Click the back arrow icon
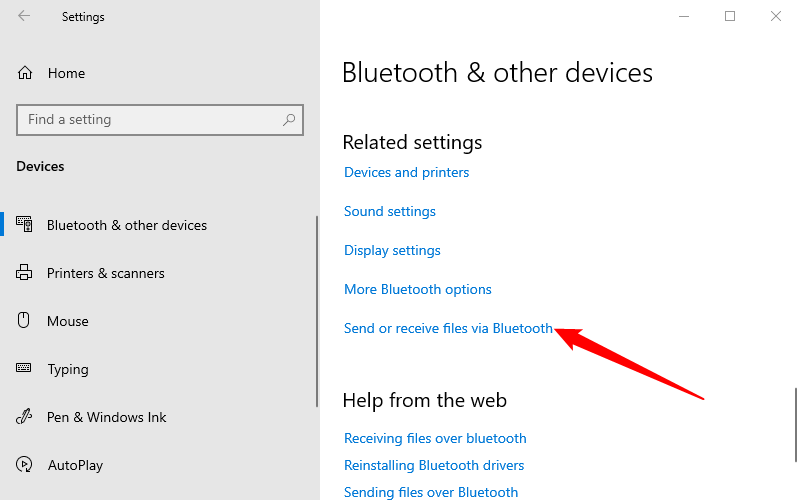This screenshot has width=800, height=500. pos(24,16)
